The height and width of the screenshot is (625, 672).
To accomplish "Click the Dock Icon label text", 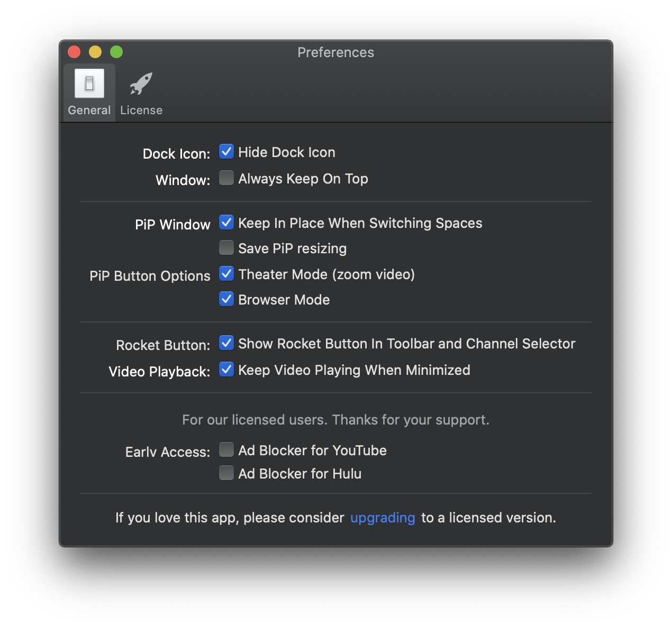I will (176, 153).
